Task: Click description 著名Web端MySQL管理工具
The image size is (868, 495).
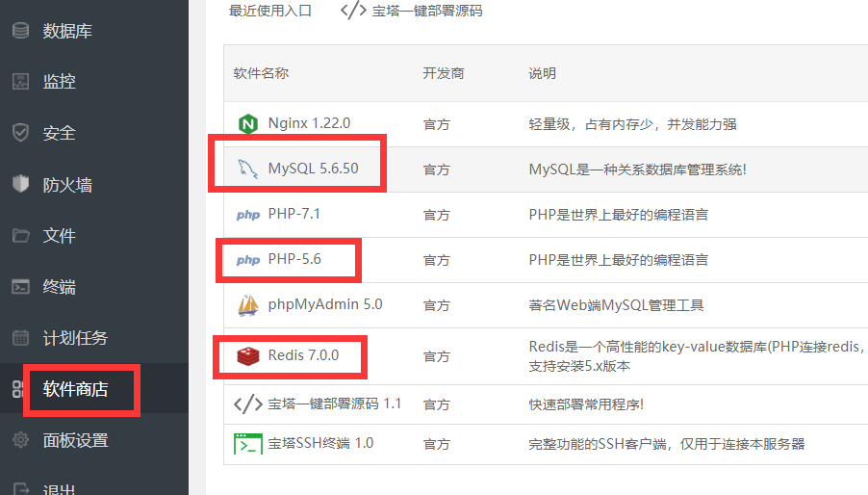Action: (x=616, y=305)
